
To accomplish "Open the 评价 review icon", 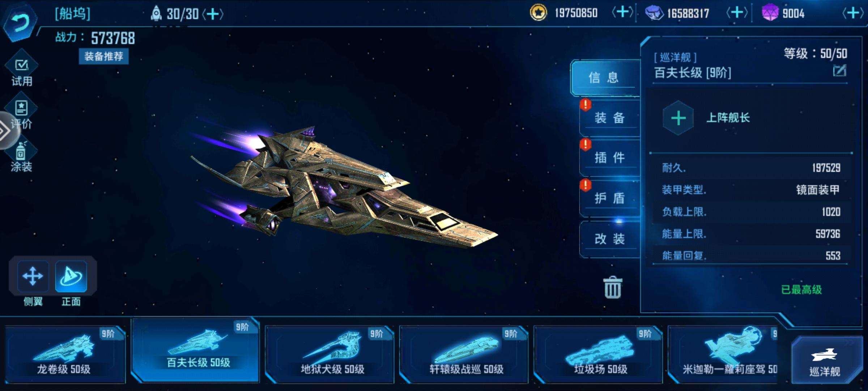I will pos(22,112).
